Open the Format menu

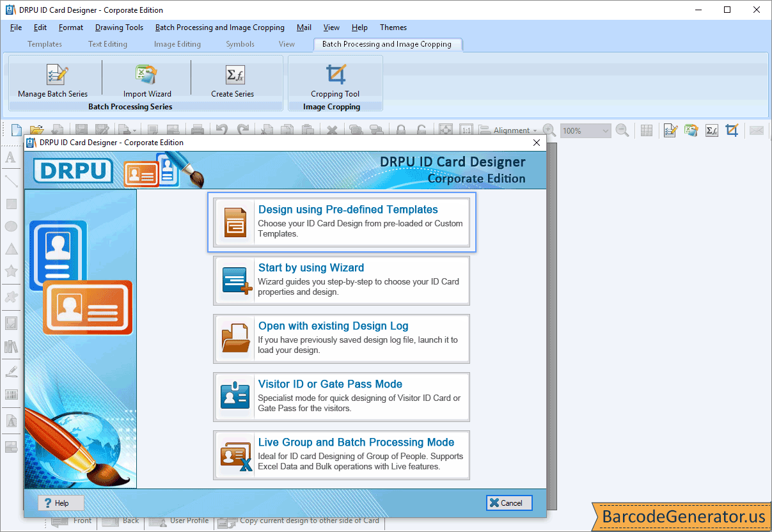coord(71,27)
